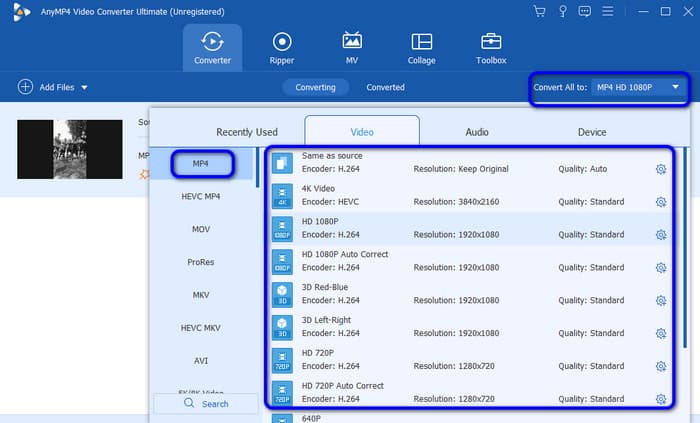Click the HD 720P format icon
The image size is (700, 423).
282,361
